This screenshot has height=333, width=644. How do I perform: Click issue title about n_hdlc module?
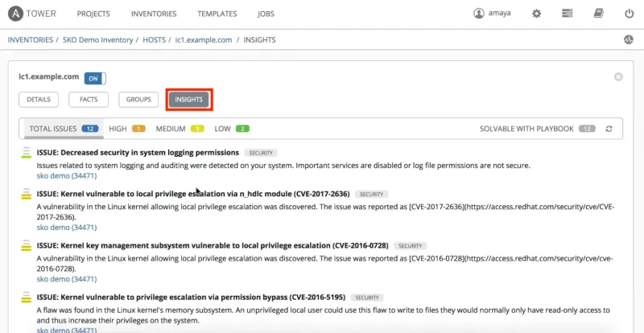click(193, 194)
